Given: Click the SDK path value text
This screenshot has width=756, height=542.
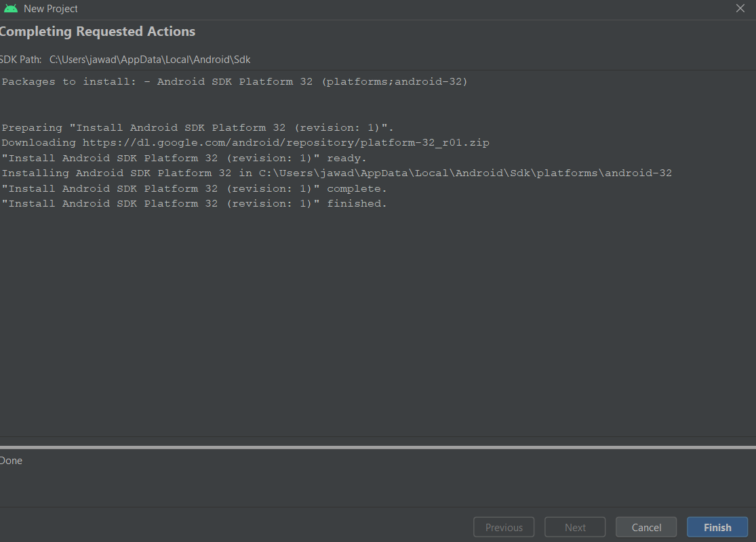Looking at the screenshot, I should point(150,60).
